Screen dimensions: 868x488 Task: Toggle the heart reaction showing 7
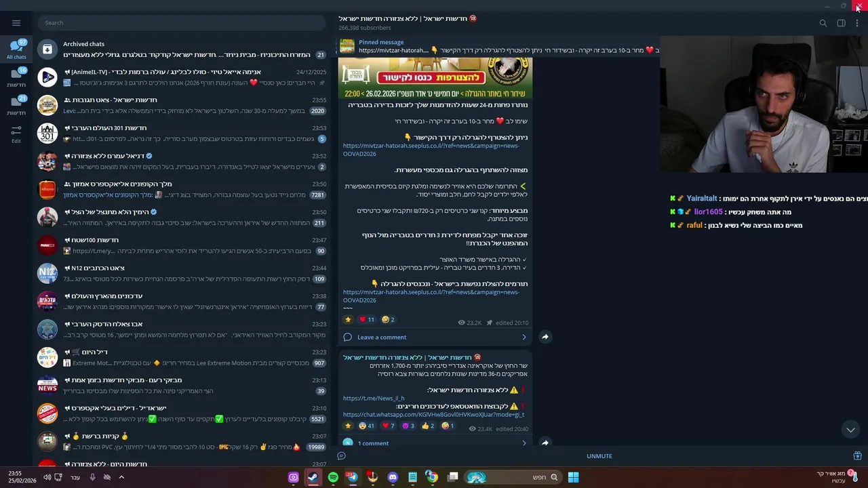pyautogui.click(x=388, y=426)
